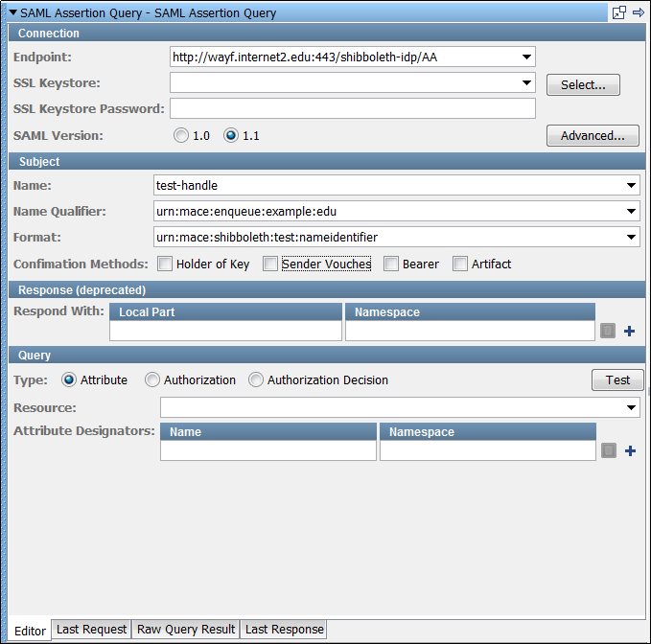
Task: Click the empty Attribute Designators Name cell
Action: click(x=268, y=450)
